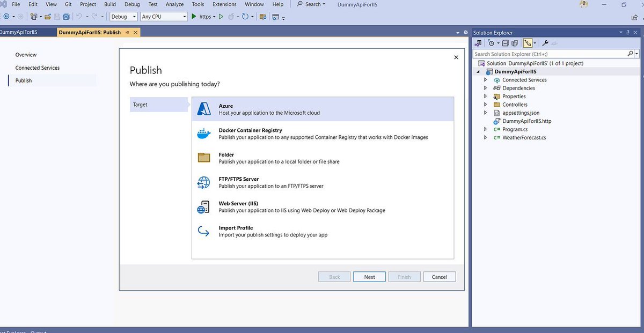644x333 pixels.
Task: Click the Find in Files folder icon
Action: [263, 17]
